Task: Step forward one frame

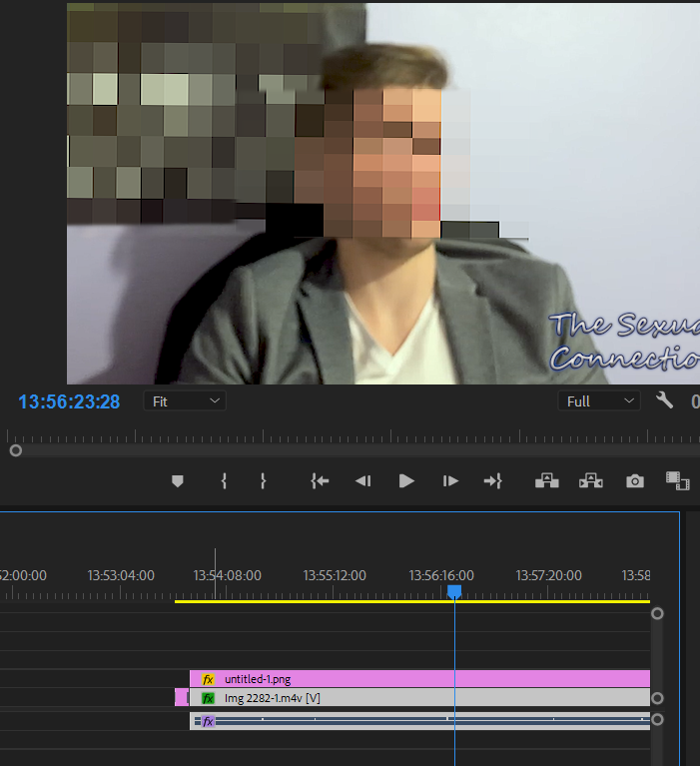Action: tap(450, 481)
